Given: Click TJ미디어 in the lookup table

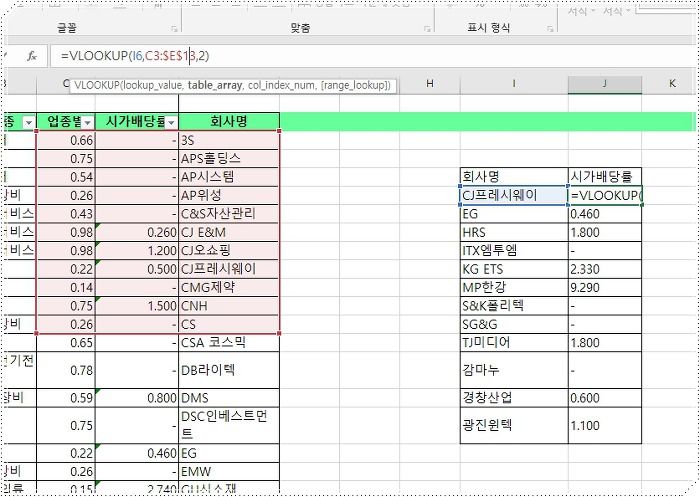Looking at the screenshot, I should (514, 342).
